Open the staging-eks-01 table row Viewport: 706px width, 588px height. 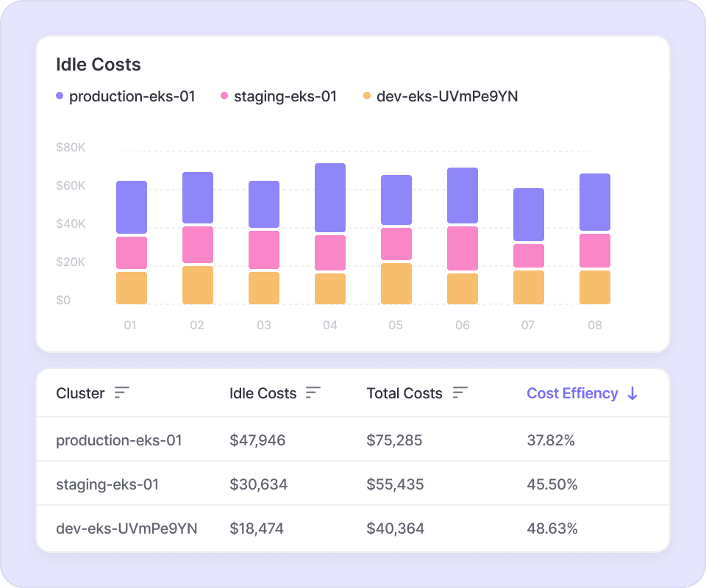tap(107, 484)
